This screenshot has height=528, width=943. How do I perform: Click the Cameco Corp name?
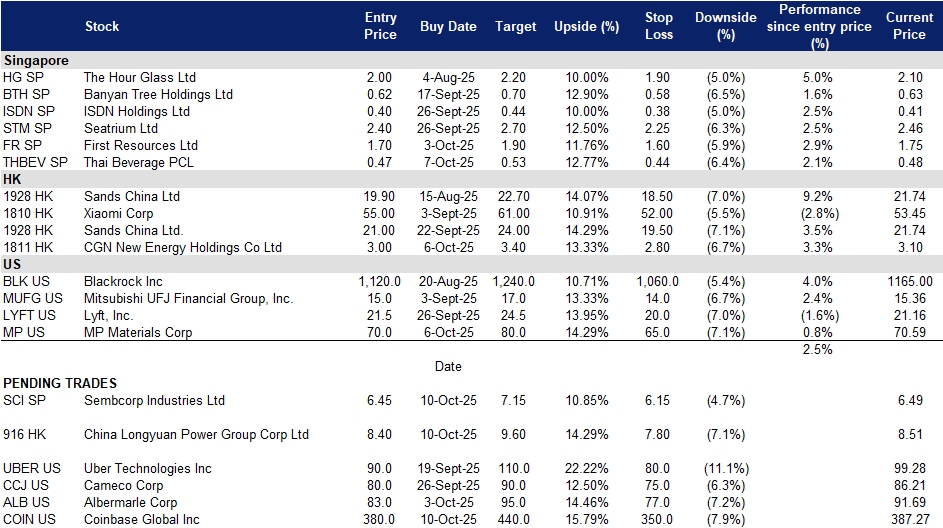(123, 485)
